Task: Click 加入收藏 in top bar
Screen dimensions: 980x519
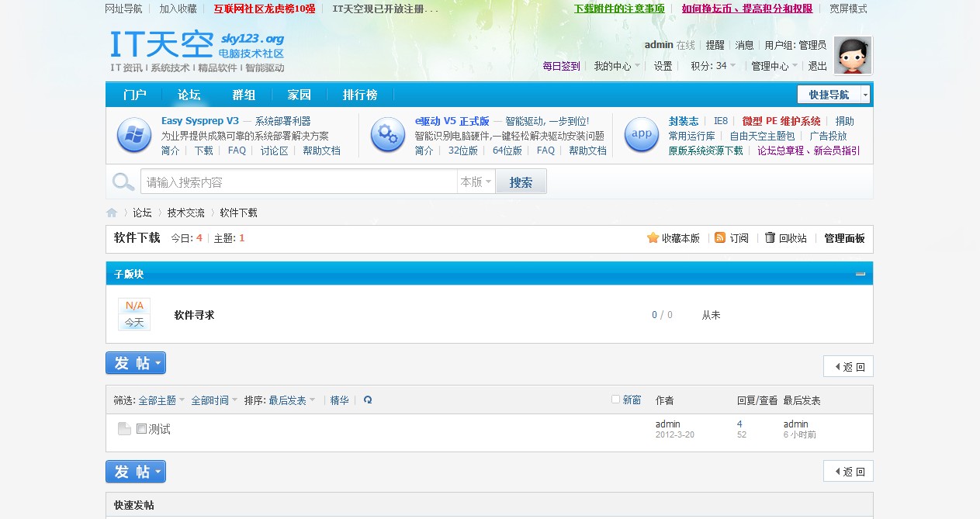Action: (178, 9)
